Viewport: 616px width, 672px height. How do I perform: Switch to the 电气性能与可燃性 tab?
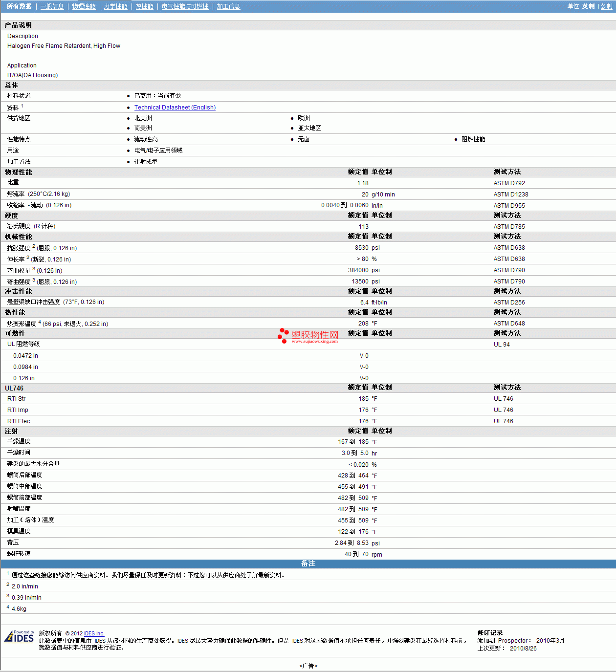pyautogui.click(x=185, y=6)
